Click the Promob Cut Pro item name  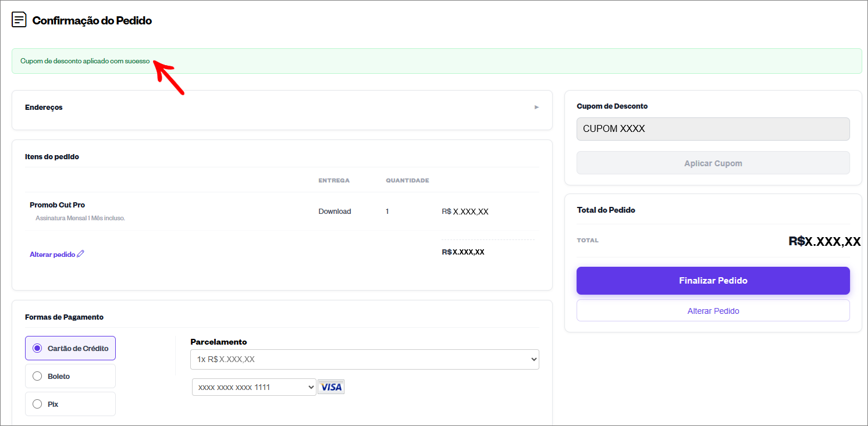coord(58,205)
